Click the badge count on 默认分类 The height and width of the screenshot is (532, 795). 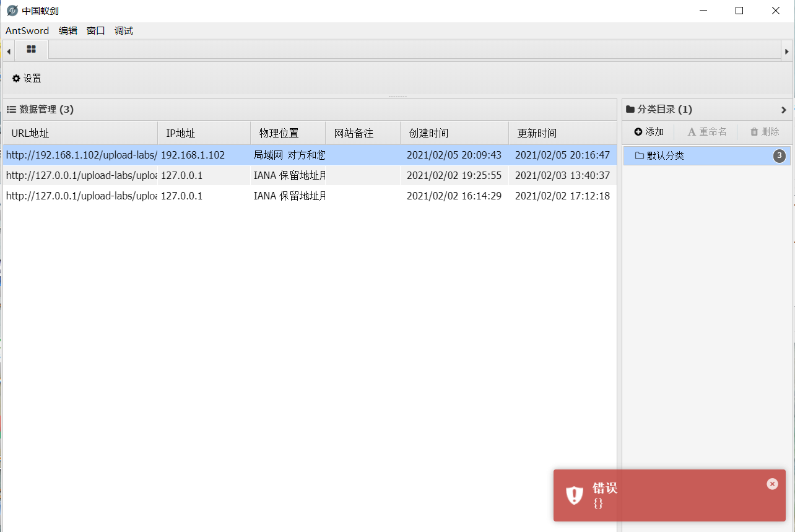[780, 156]
